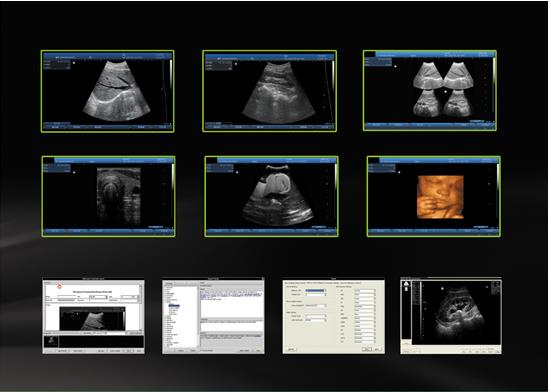Open the quad-view dual ultrasound image
The image size is (551, 392).
coord(430,91)
